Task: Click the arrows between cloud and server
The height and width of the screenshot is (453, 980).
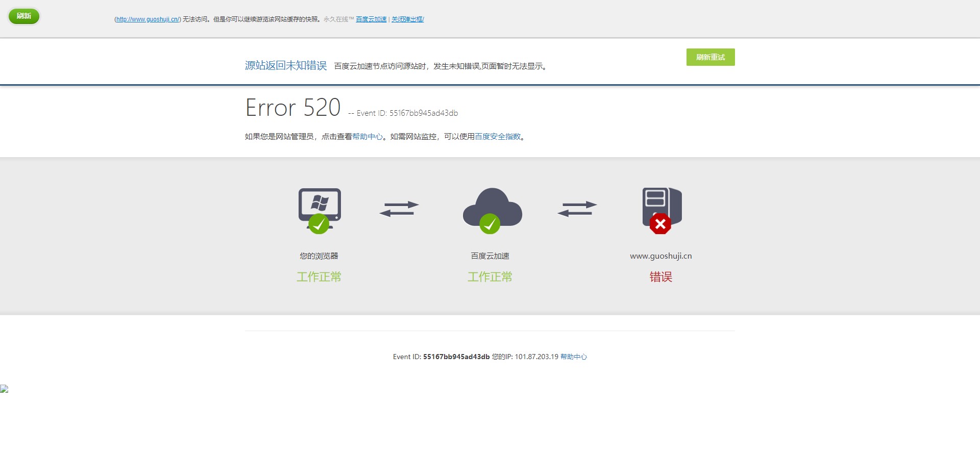Action: pos(577,209)
